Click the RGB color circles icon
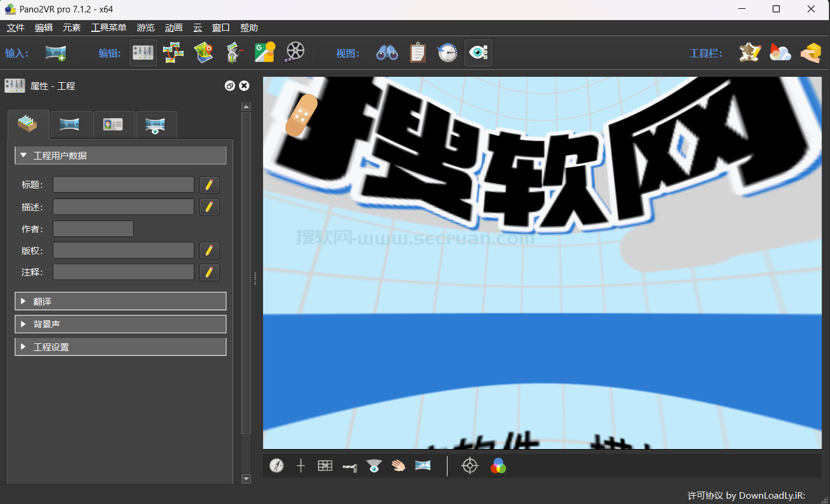Image resolution: width=830 pixels, height=504 pixels. tap(498, 466)
